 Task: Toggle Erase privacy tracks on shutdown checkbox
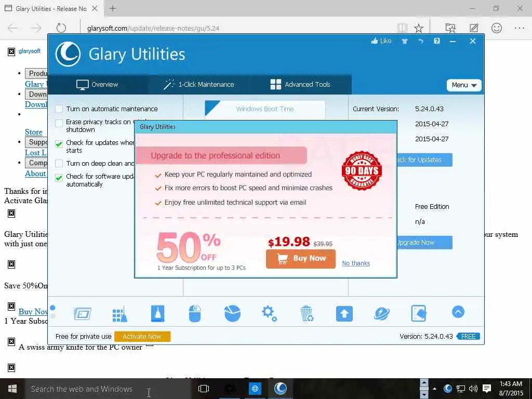[59, 123]
